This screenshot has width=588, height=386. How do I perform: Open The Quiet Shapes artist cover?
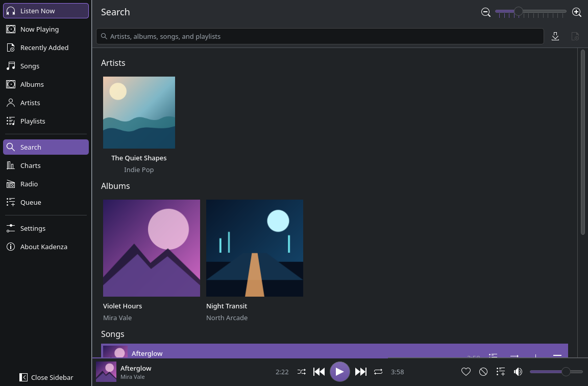click(139, 112)
